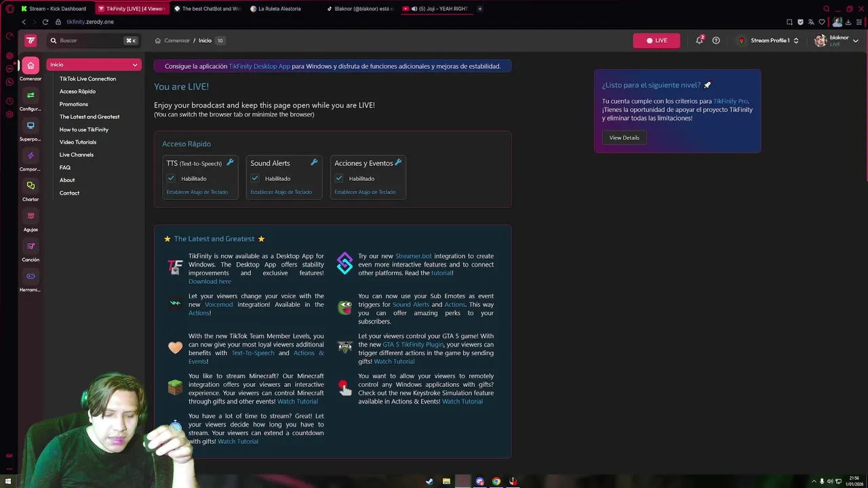
Task: Open a new browser tab
Action: pos(480,9)
